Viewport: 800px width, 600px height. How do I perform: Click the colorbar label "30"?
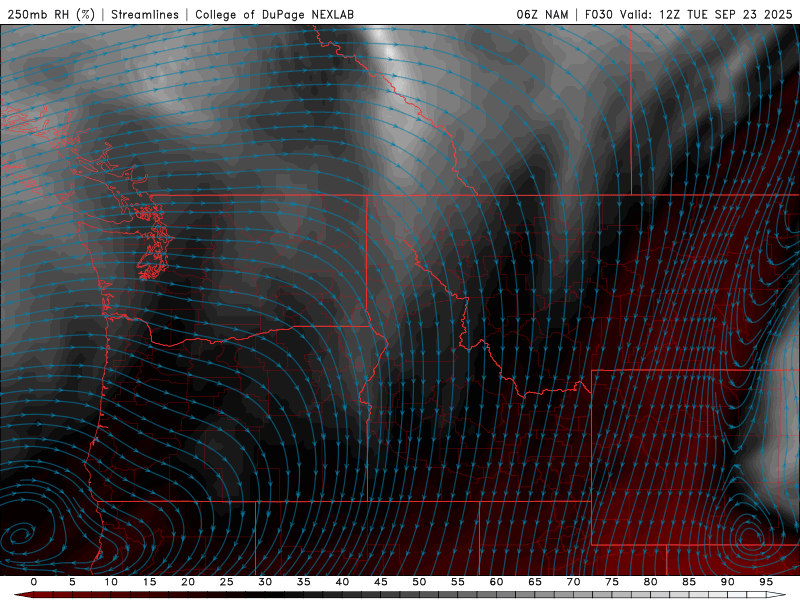pyautogui.click(x=265, y=582)
